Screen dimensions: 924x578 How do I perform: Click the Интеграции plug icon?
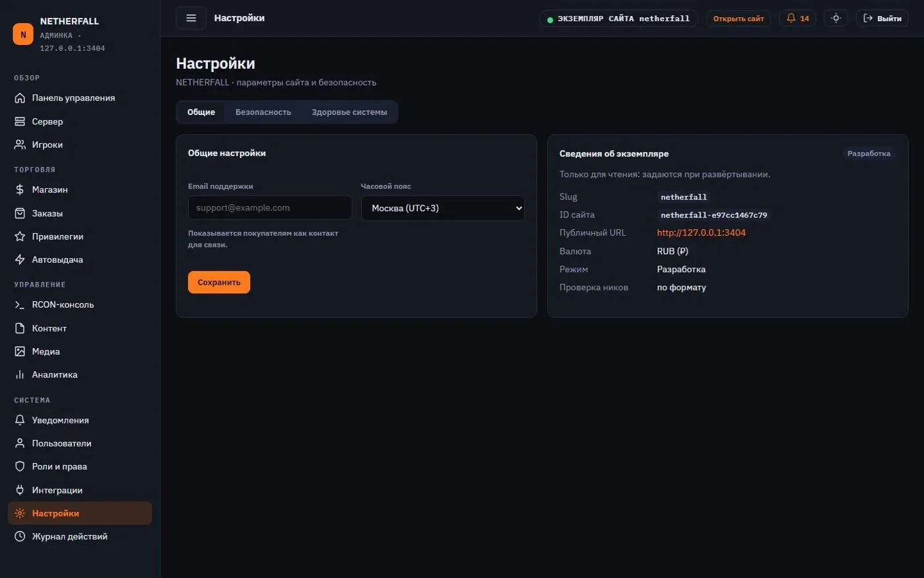[x=20, y=490]
